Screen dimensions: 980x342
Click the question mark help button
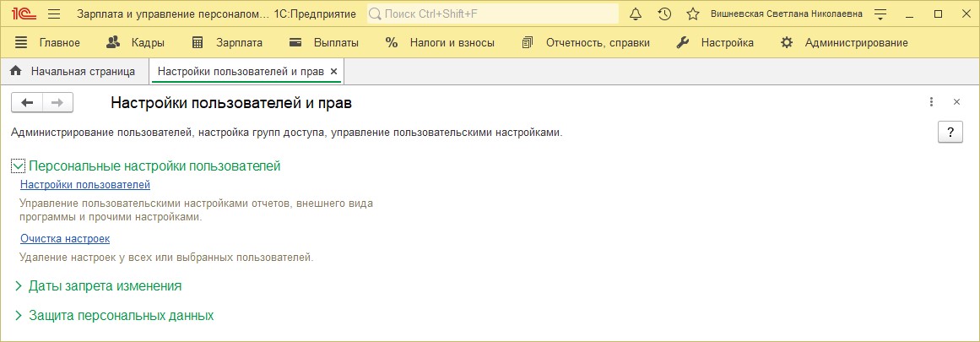(950, 133)
